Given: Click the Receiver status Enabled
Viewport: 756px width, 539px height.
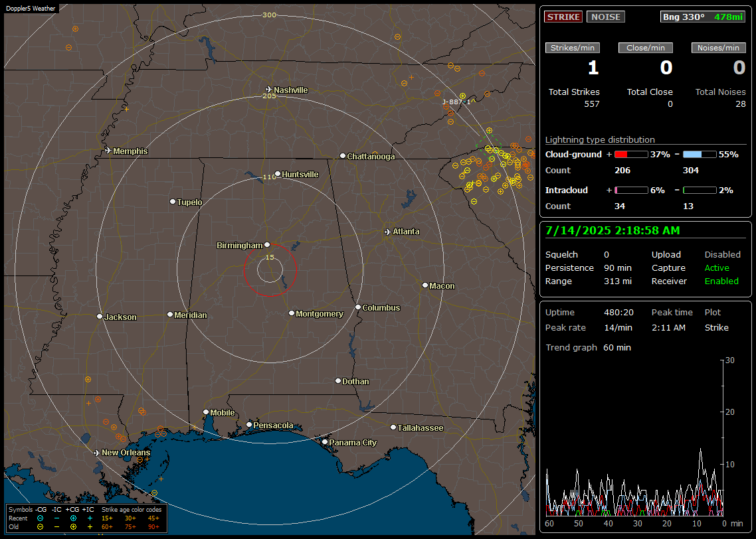Looking at the screenshot, I should click(x=721, y=281).
